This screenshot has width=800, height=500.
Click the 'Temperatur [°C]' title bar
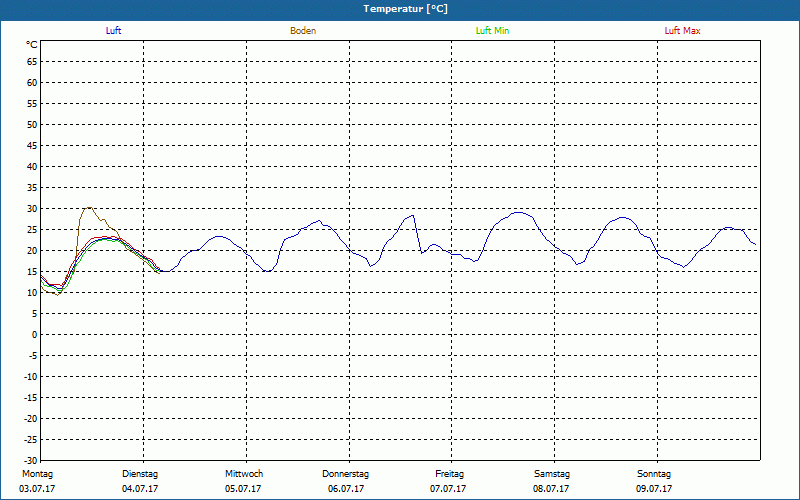click(400, 9)
